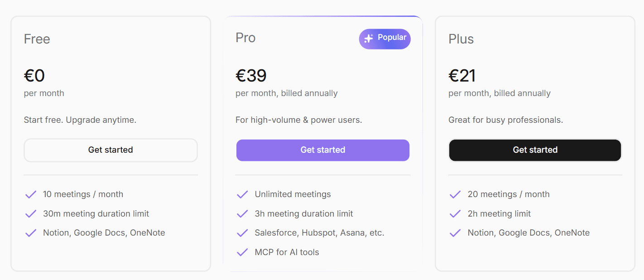Viewport: 644px width, 280px height.
Task: Click checkmark beside Salesforce, Hubspot, Asana
Action: [x=242, y=233]
